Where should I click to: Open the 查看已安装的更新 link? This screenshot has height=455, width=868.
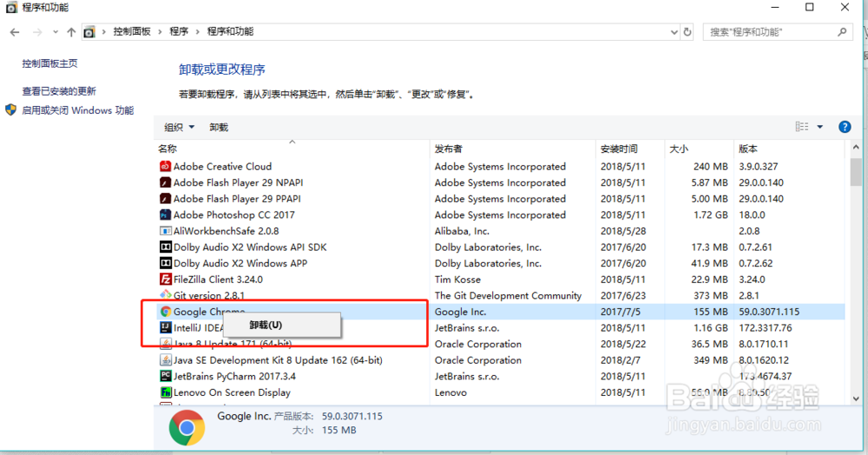point(59,91)
